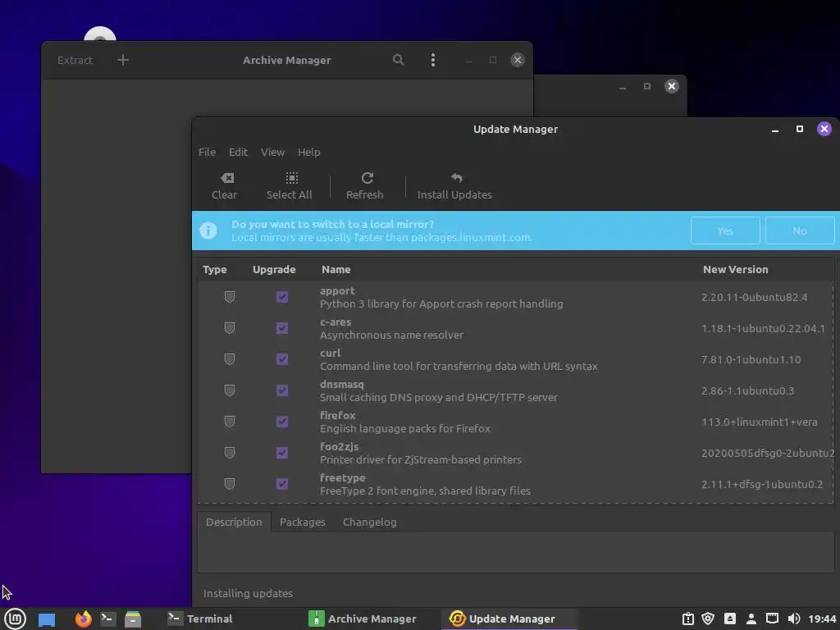This screenshot has width=840, height=630.
Task: Open Archive Manager three-dot menu
Action: (433, 59)
